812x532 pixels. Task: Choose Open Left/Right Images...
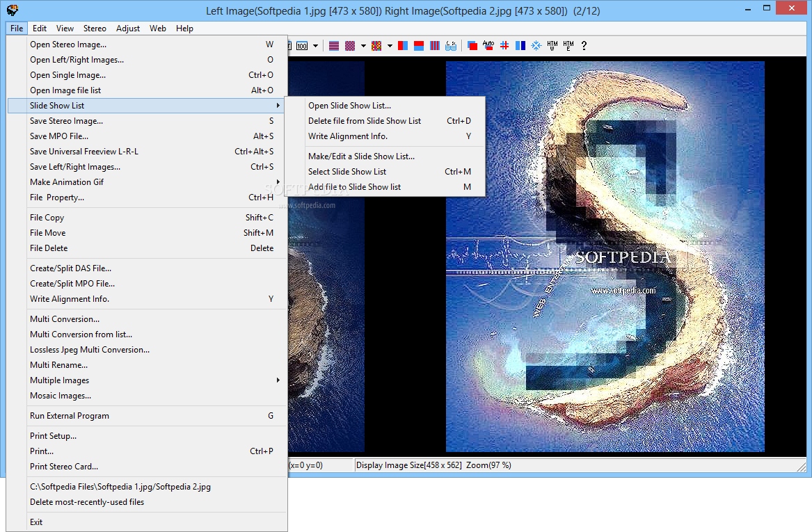click(x=147, y=60)
